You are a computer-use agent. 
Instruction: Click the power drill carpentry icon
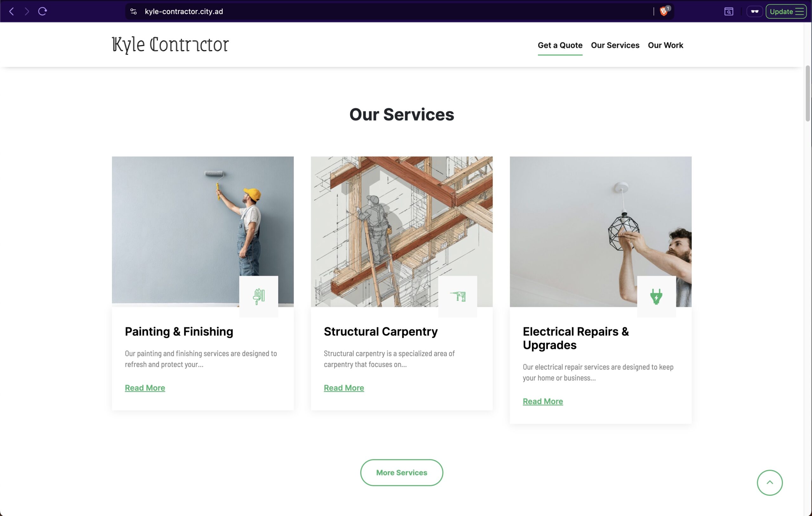tap(458, 296)
